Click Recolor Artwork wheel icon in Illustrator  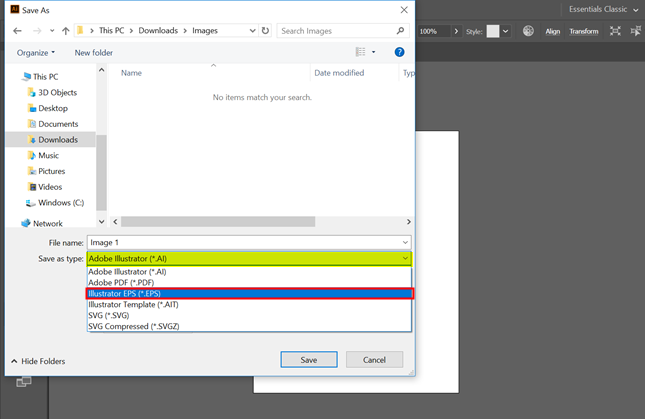[528, 31]
